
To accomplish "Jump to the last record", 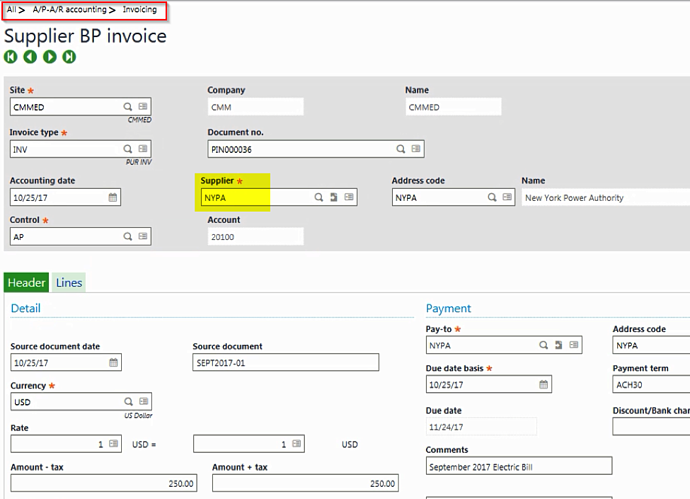I will pyautogui.click(x=69, y=57).
